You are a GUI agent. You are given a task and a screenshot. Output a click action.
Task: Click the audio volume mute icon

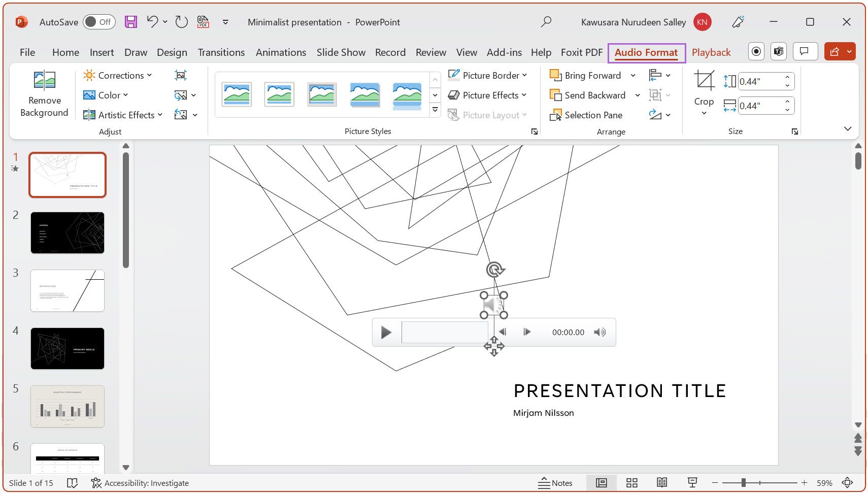tap(600, 332)
